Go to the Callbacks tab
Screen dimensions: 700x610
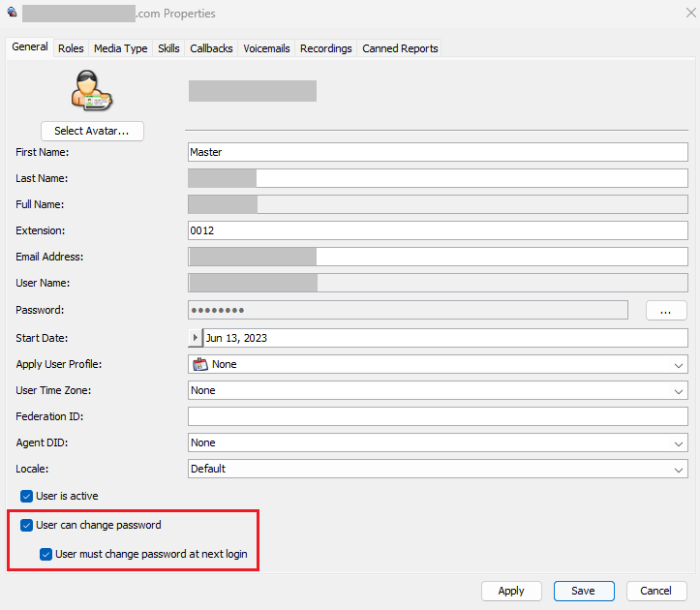211,48
